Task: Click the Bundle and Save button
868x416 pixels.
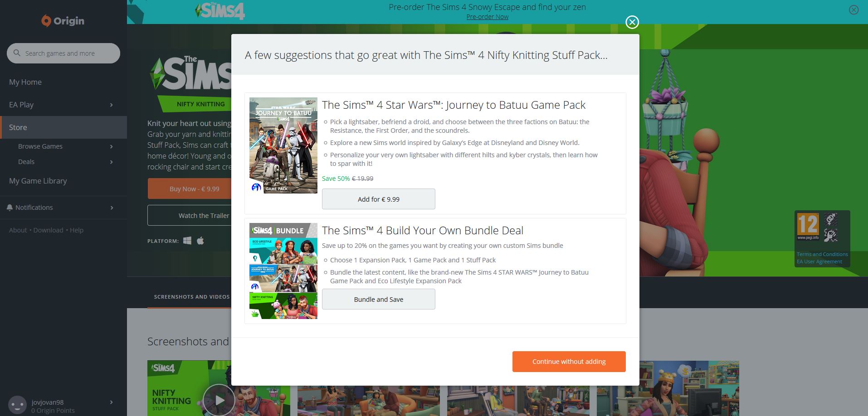Action: [x=379, y=299]
